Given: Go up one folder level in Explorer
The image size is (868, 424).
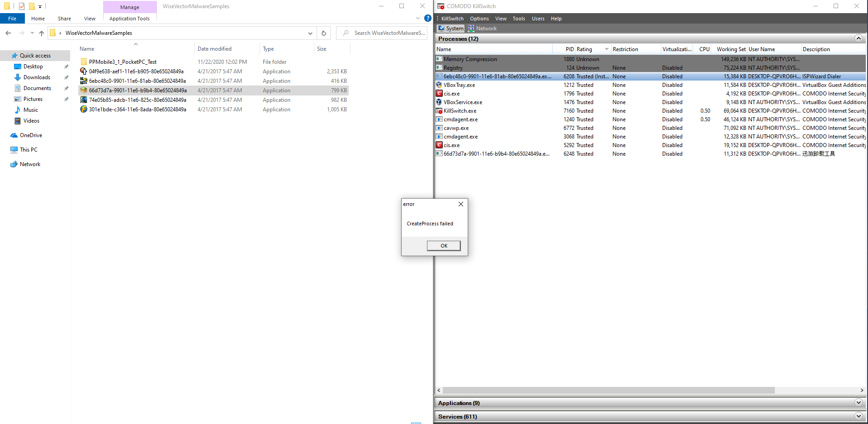Looking at the screenshot, I should [x=42, y=33].
